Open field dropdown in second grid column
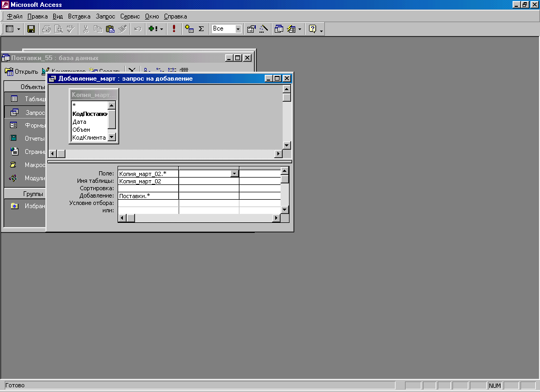The height and width of the screenshot is (392, 540). (234, 173)
